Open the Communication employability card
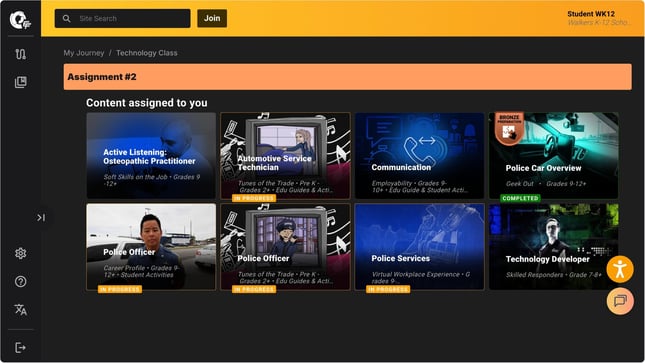The height and width of the screenshot is (363, 645). pos(420,156)
